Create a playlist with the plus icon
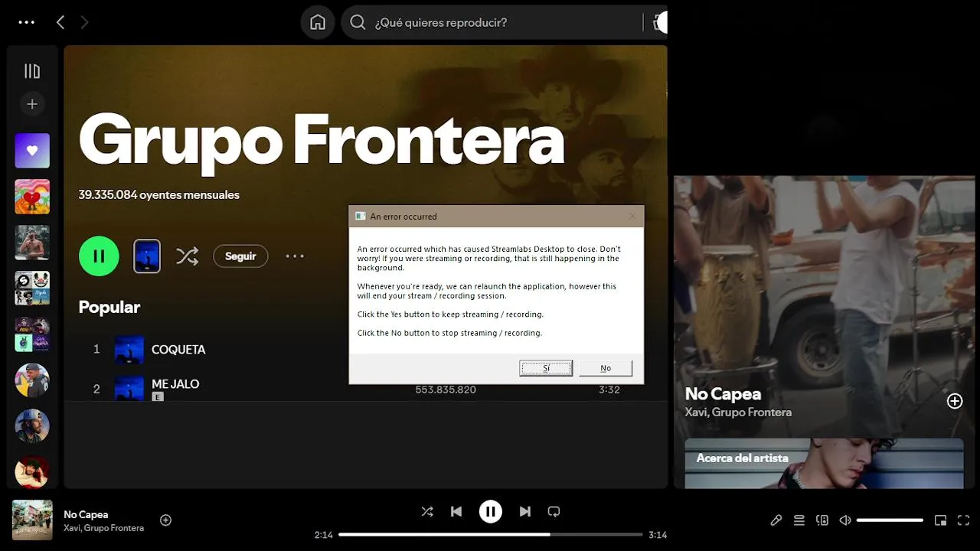Screen dimensions: 980x551 [32, 104]
